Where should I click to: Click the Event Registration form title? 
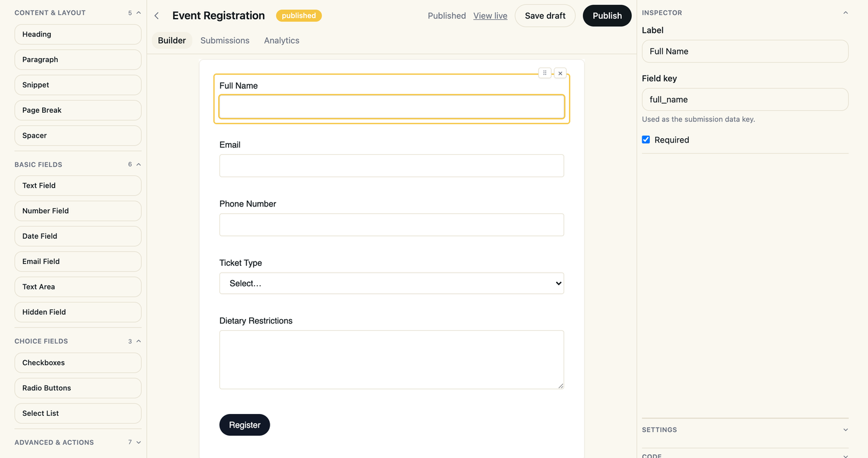[x=218, y=15]
